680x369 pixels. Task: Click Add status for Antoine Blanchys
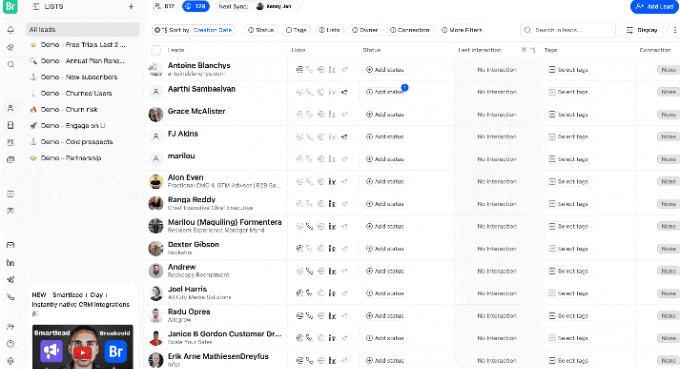click(x=385, y=69)
